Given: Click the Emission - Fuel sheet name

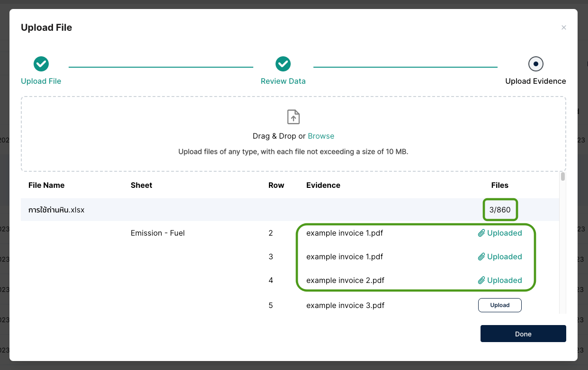Looking at the screenshot, I should click(x=158, y=233).
